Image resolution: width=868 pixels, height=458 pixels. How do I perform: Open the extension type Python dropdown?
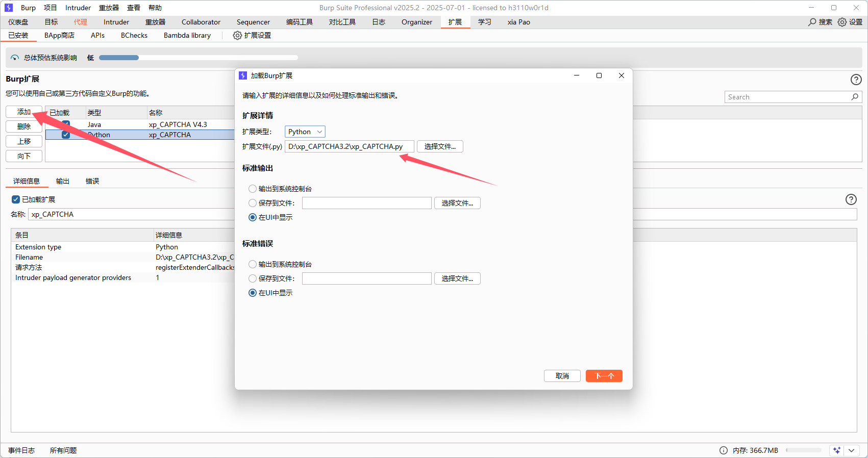coord(305,132)
